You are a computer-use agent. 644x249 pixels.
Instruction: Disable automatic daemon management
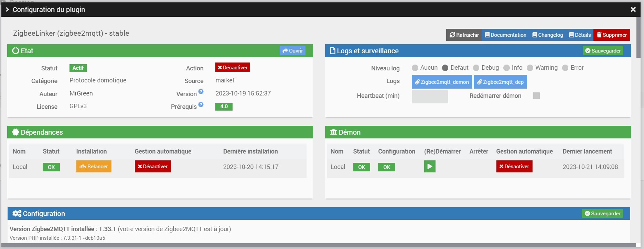(x=514, y=167)
